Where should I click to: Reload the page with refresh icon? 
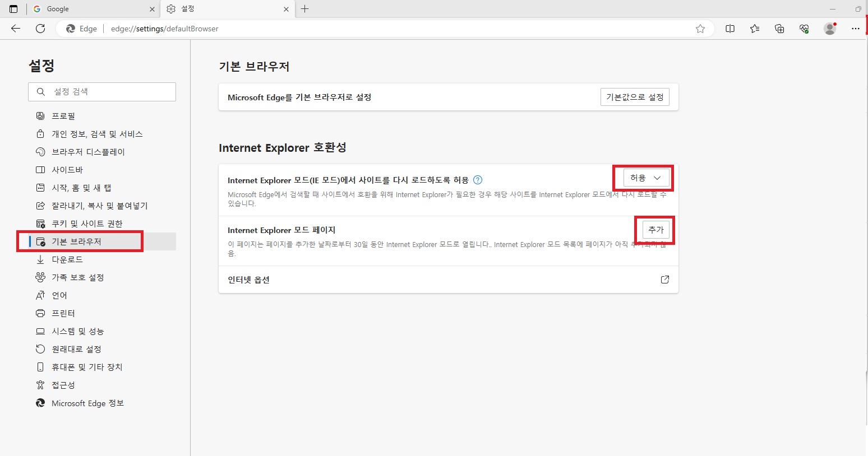pyautogui.click(x=40, y=29)
